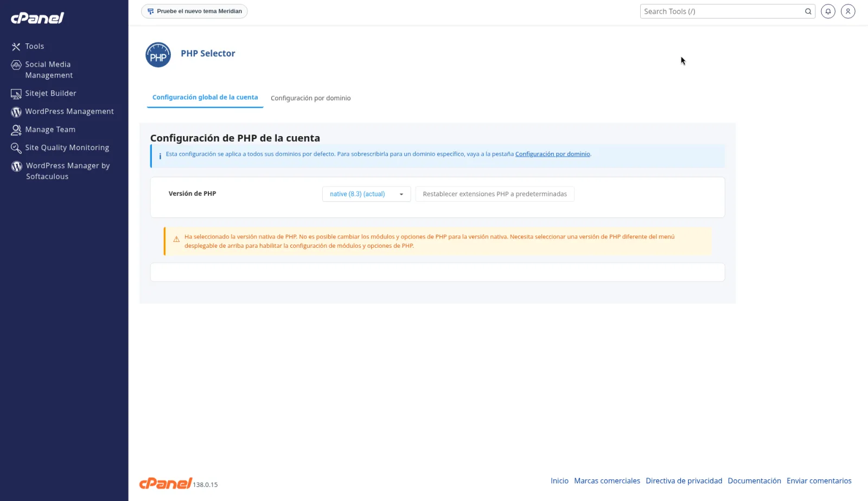Open Social Media Management label in sidebar
The image size is (868, 501).
49,70
